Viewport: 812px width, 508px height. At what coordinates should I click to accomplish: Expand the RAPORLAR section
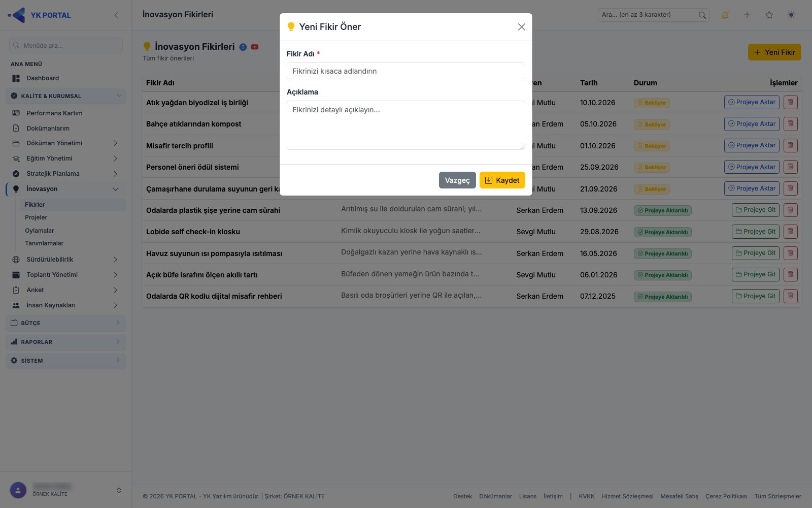tap(66, 342)
